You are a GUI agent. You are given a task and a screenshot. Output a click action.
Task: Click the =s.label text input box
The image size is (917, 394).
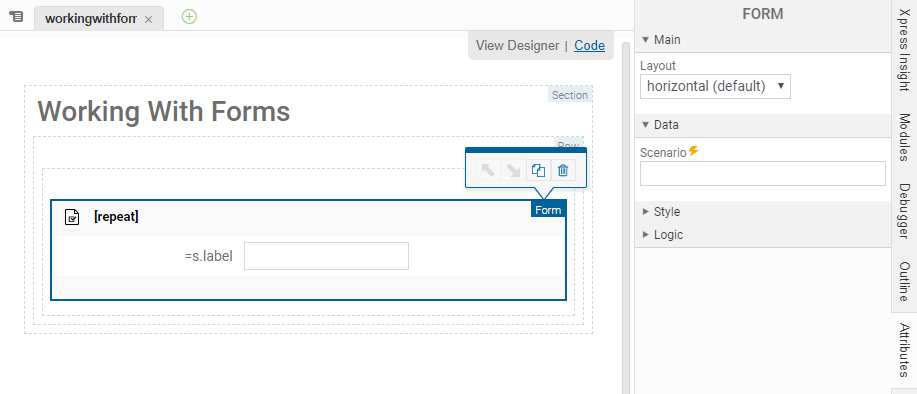[326, 256]
